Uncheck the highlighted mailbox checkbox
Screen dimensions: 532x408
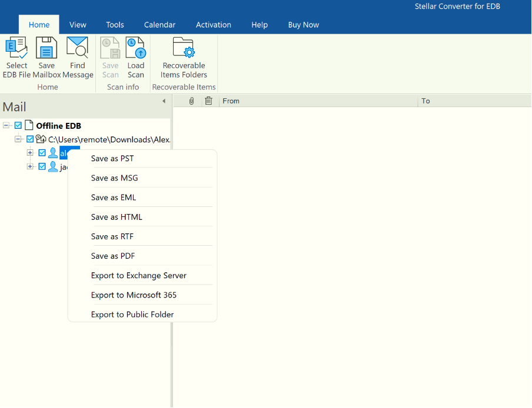pos(42,153)
